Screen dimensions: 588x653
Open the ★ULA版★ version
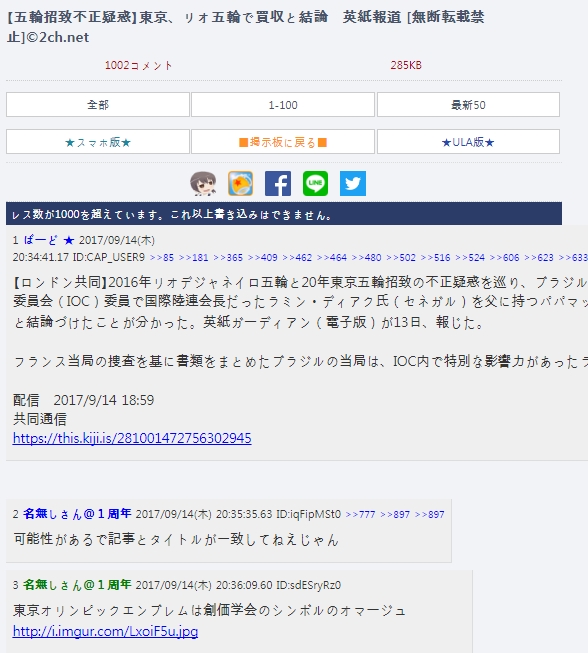pos(468,142)
